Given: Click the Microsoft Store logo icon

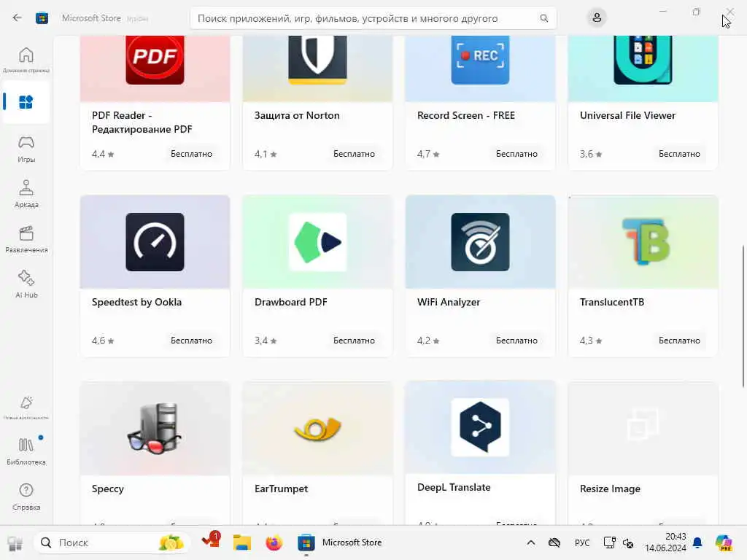Looking at the screenshot, I should pyautogui.click(x=42, y=18).
